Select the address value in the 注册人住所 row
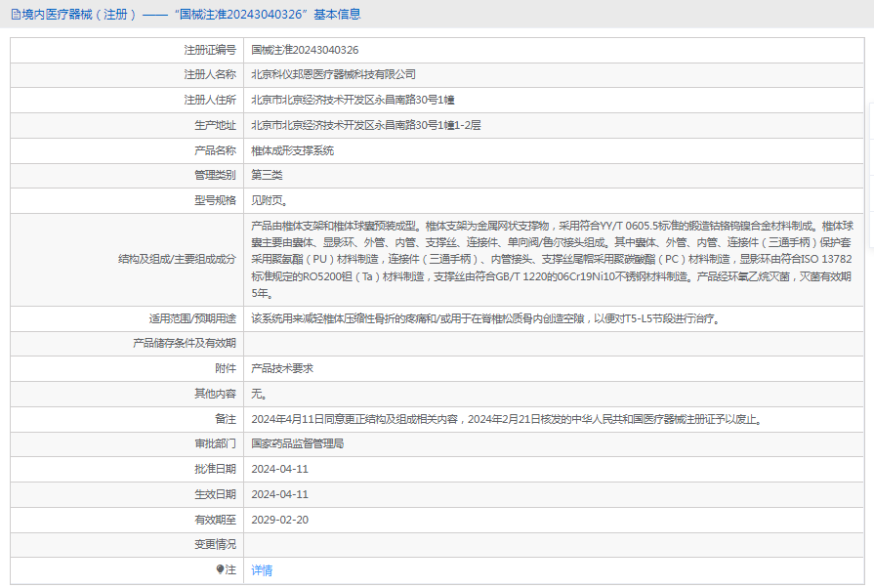Image resolution: width=874 pixels, height=588 pixels. [353, 100]
